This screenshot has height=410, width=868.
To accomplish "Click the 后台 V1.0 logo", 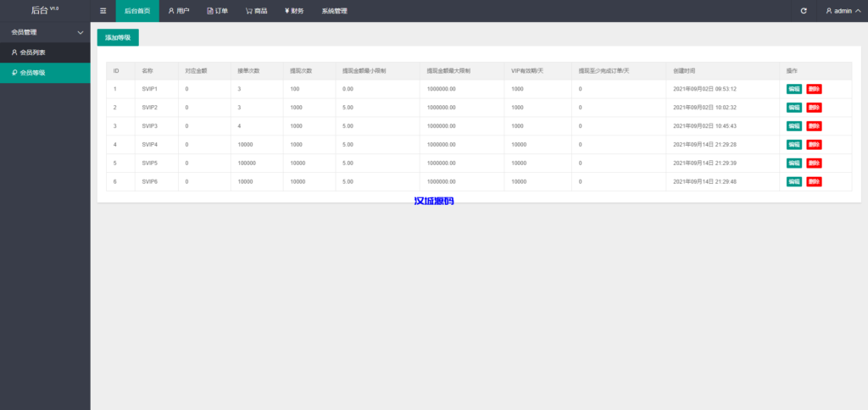I will click(45, 10).
